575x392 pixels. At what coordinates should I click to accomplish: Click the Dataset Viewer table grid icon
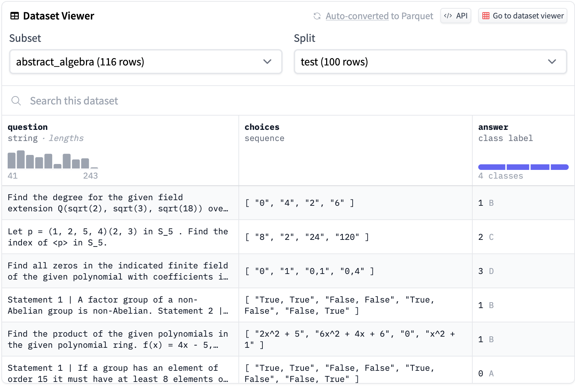tap(14, 16)
